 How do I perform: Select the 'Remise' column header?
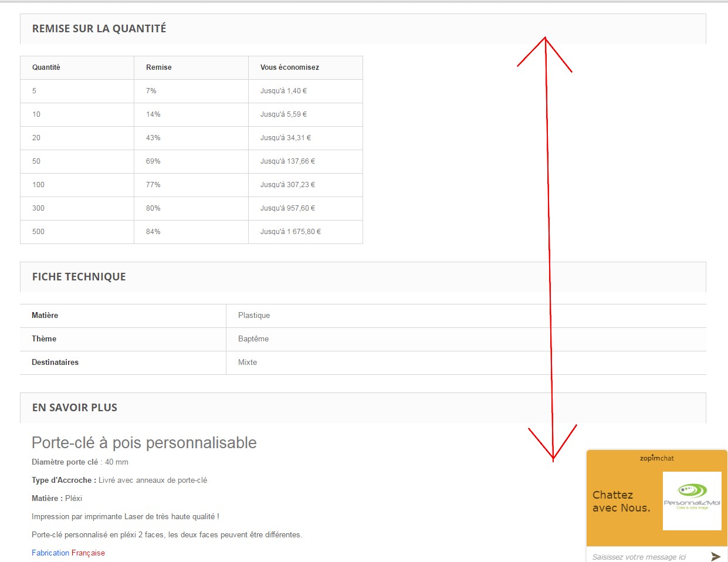pos(191,67)
